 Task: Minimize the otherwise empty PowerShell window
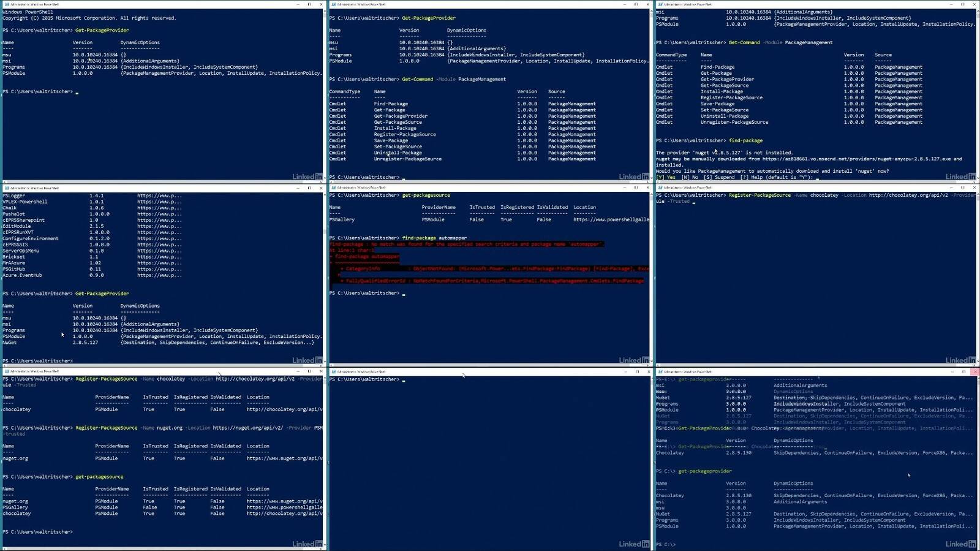pos(625,371)
